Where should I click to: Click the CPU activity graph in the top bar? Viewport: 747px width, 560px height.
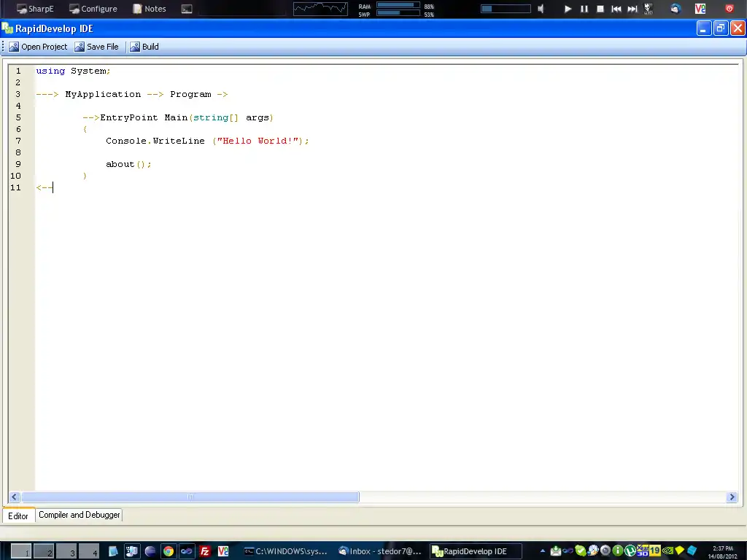coord(320,9)
